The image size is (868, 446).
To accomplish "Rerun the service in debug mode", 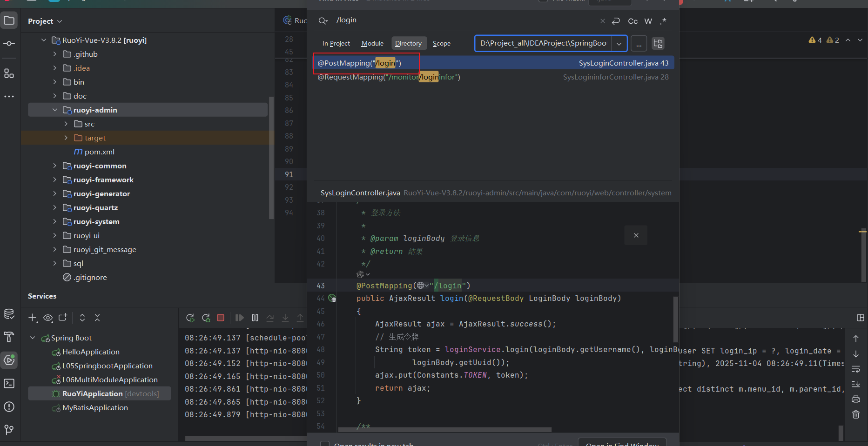I will click(x=206, y=318).
